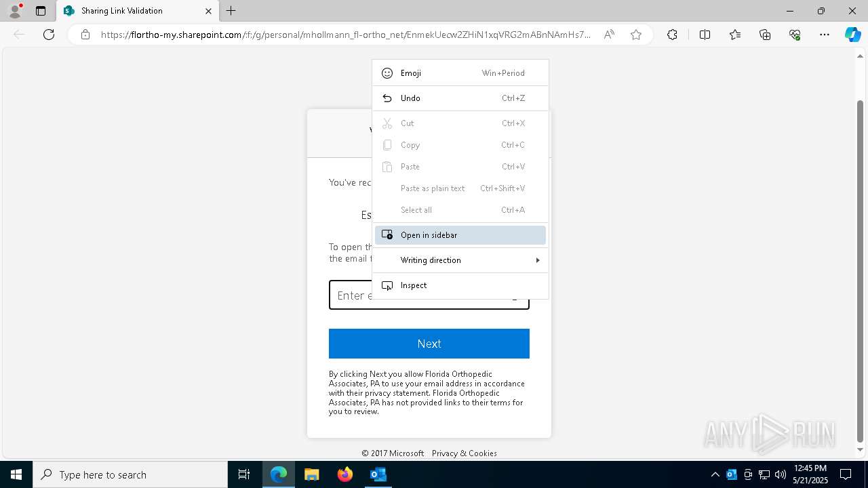Click the address bar URL

(346, 35)
